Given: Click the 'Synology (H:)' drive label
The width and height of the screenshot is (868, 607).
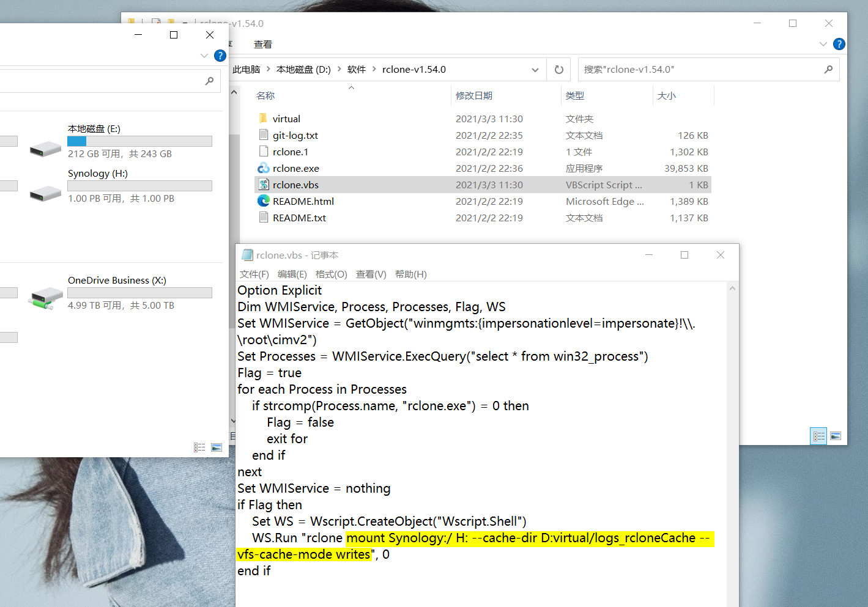Looking at the screenshot, I should (98, 174).
